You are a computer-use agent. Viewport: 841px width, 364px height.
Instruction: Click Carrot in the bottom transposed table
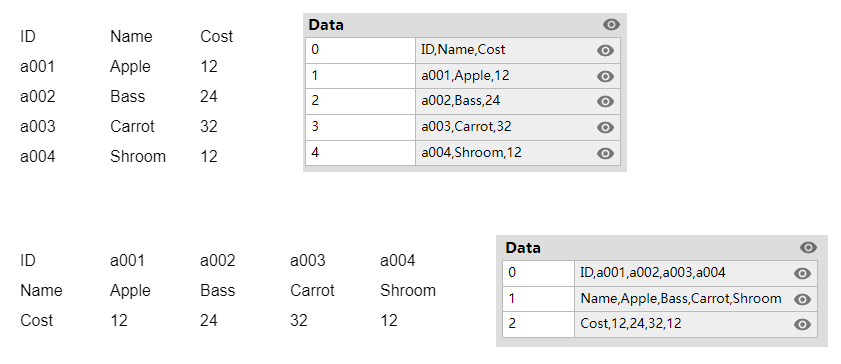coord(312,291)
